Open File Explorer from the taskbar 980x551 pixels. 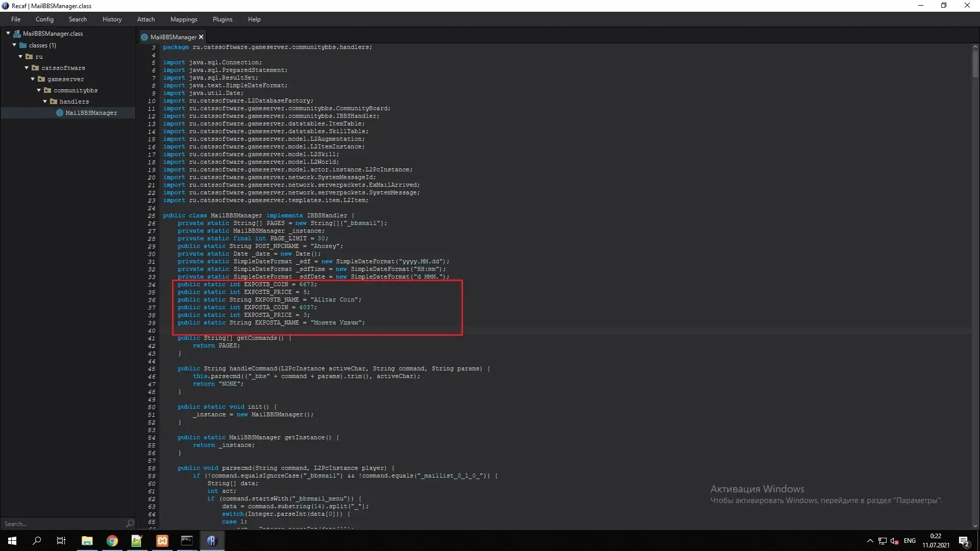87,541
